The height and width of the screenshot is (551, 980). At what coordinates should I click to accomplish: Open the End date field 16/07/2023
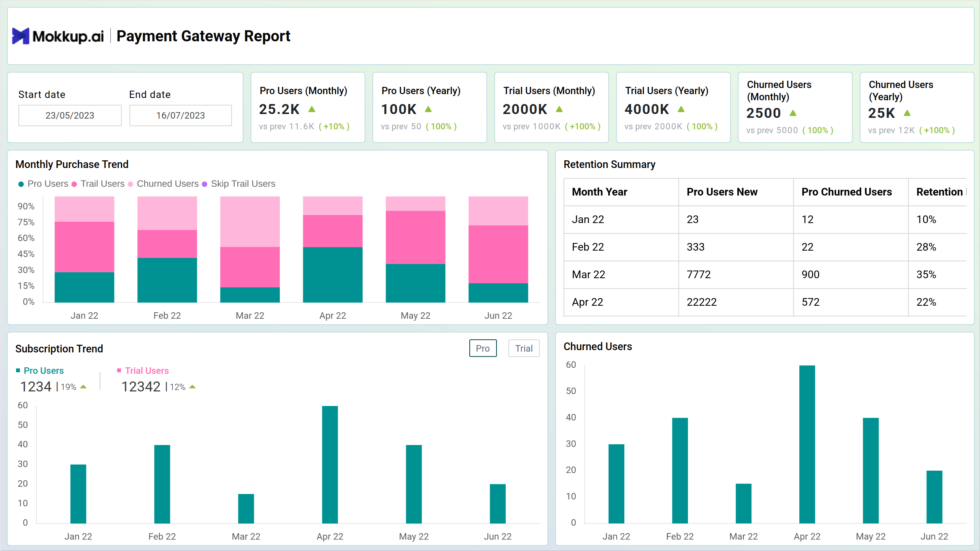pyautogui.click(x=180, y=115)
